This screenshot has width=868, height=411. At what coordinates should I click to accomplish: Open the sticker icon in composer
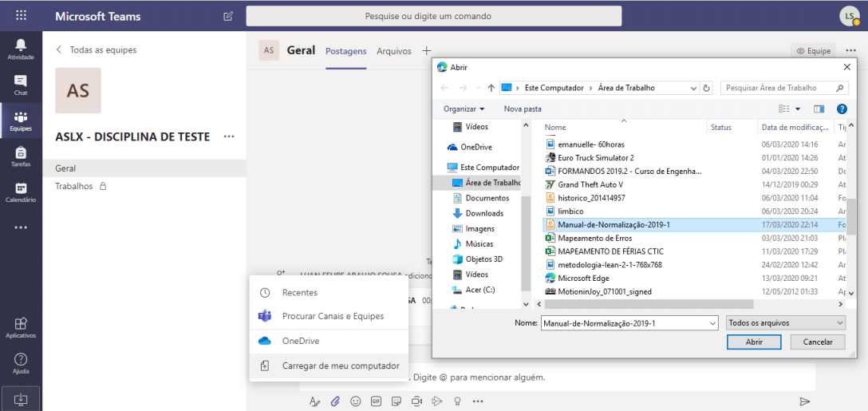[397, 401]
